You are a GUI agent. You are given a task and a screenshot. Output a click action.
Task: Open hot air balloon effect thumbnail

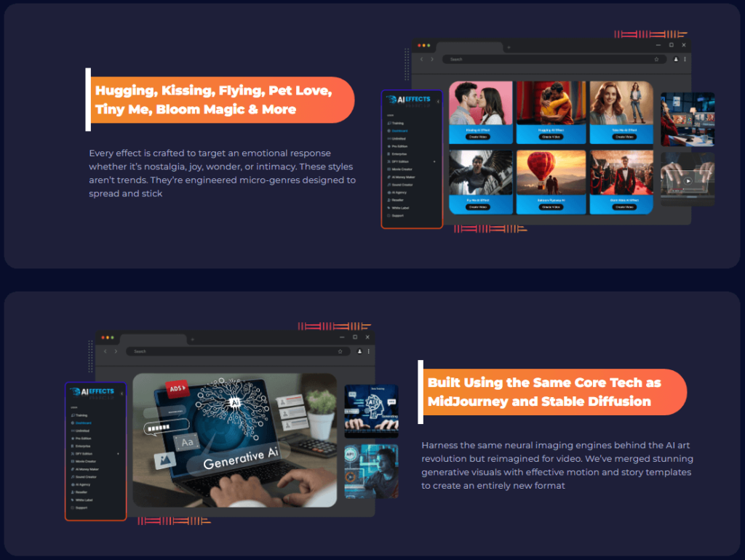pos(551,173)
